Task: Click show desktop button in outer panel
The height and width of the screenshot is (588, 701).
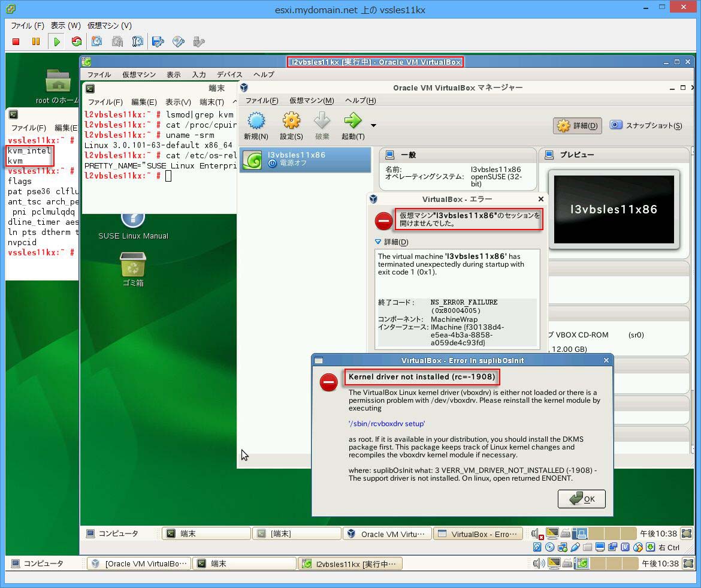Action: 689,563
